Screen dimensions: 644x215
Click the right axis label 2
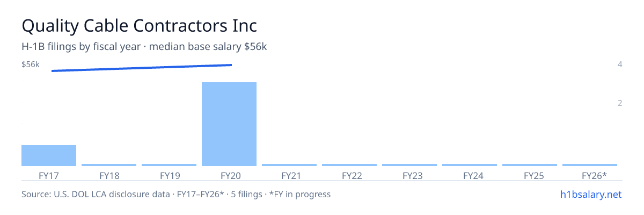pyautogui.click(x=620, y=103)
